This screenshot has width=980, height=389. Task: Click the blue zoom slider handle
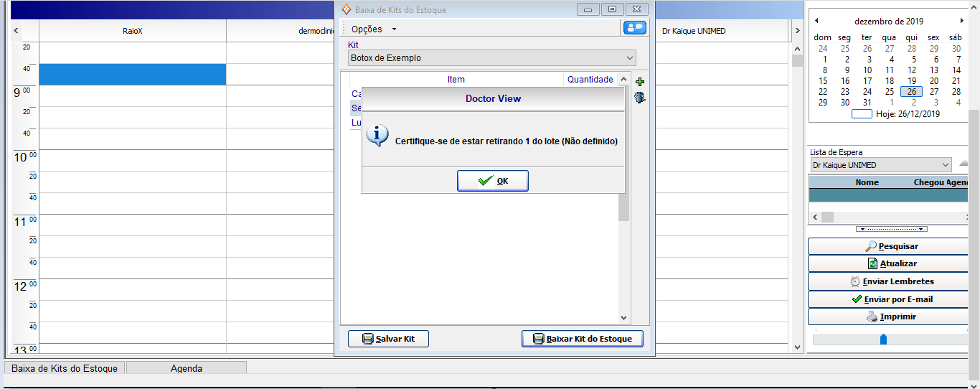883,339
